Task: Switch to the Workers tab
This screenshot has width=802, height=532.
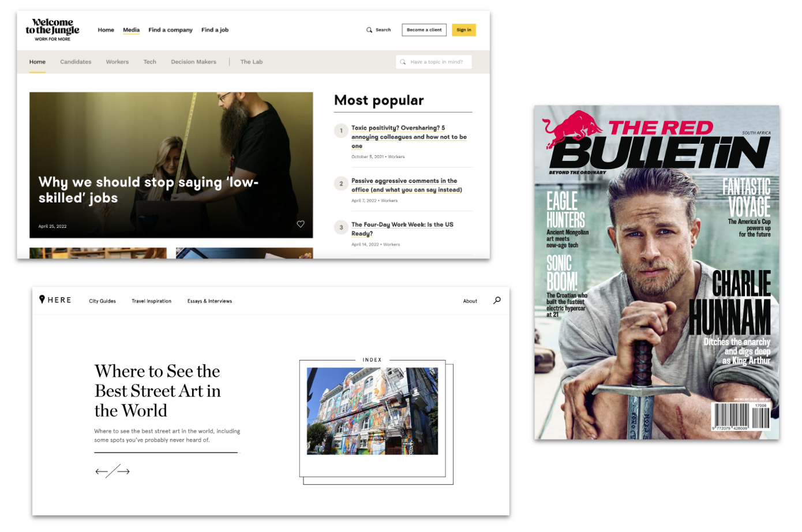Action: pos(117,62)
